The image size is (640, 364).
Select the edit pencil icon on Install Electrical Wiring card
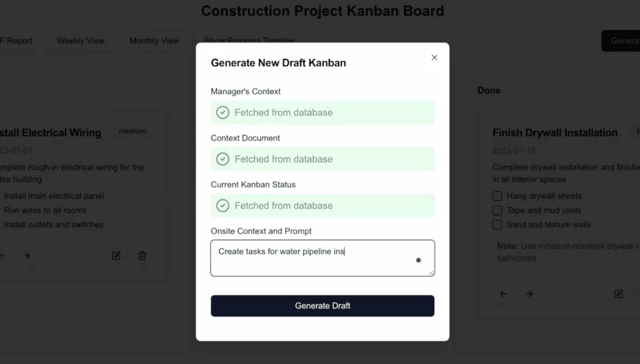click(x=116, y=256)
